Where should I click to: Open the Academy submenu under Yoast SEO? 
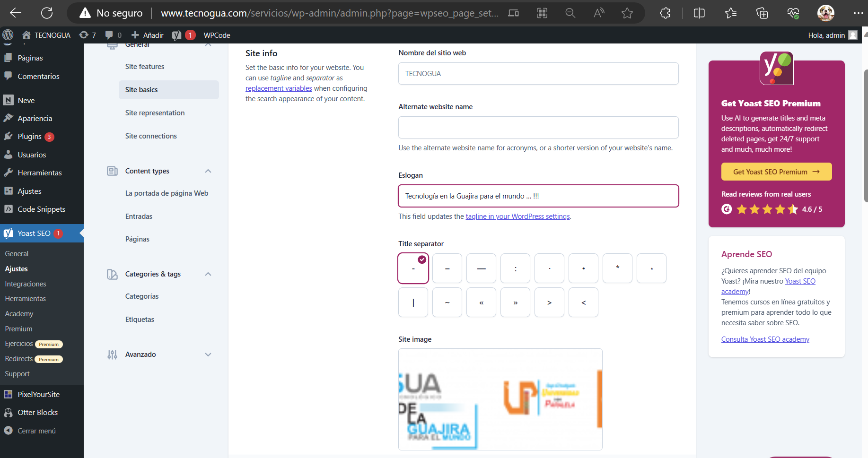click(19, 314)
